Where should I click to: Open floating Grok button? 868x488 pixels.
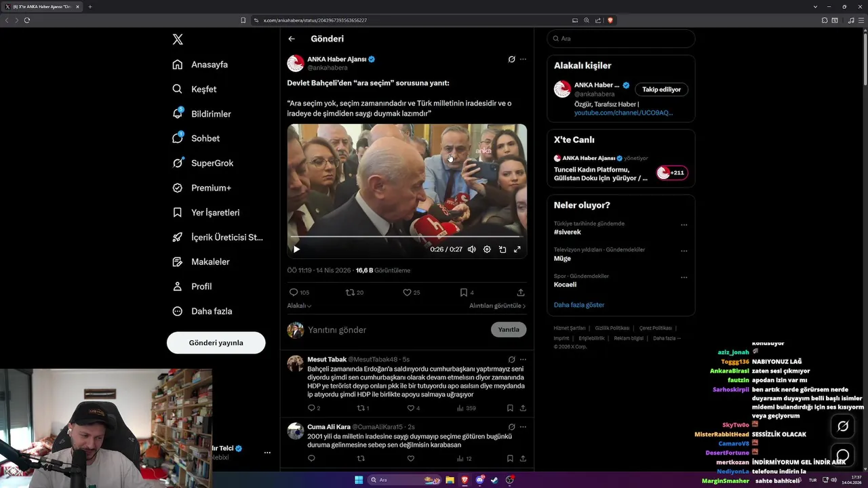tap(843, 426)
